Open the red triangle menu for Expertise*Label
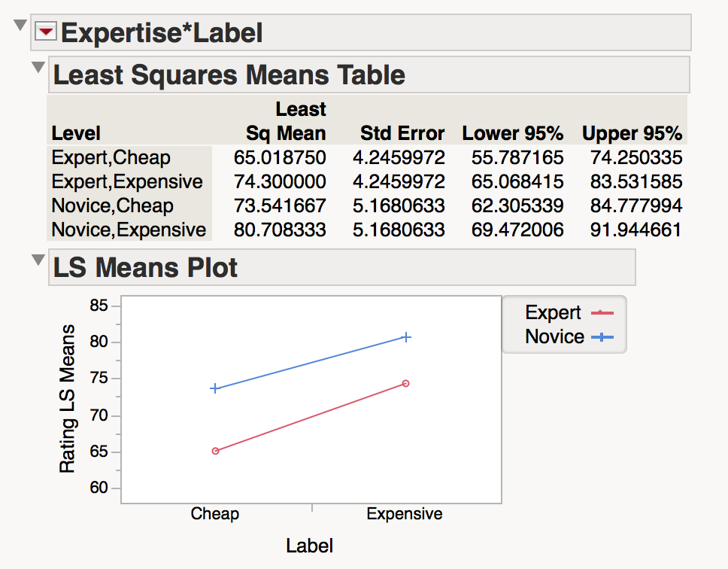 coord(47,32)
